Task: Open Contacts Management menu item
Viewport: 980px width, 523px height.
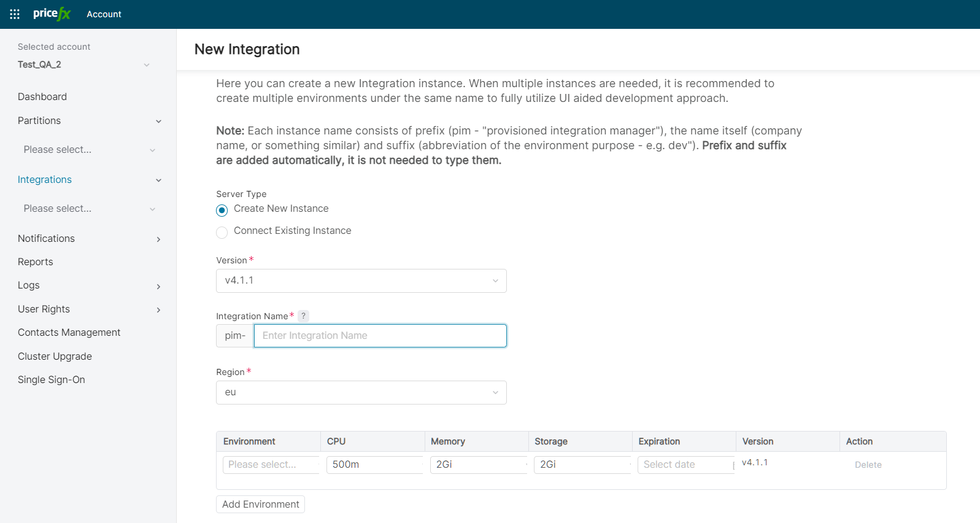Action: 69,333
